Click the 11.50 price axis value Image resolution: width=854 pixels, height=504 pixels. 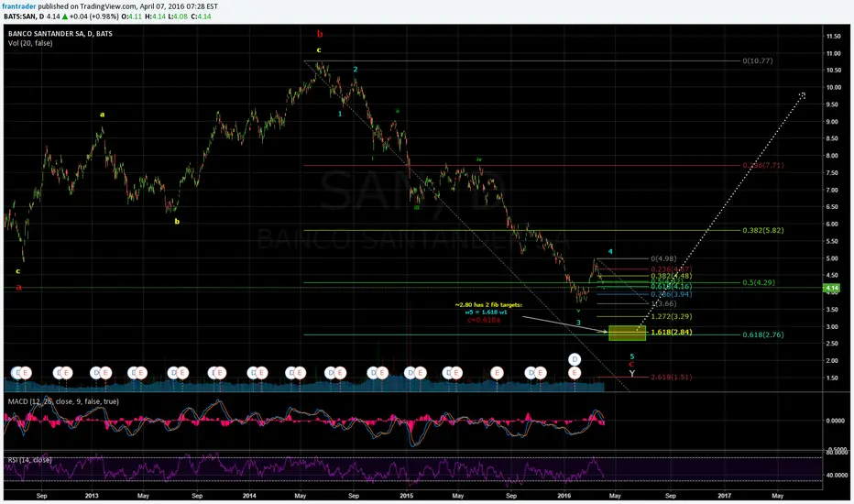tap(833, 36)
